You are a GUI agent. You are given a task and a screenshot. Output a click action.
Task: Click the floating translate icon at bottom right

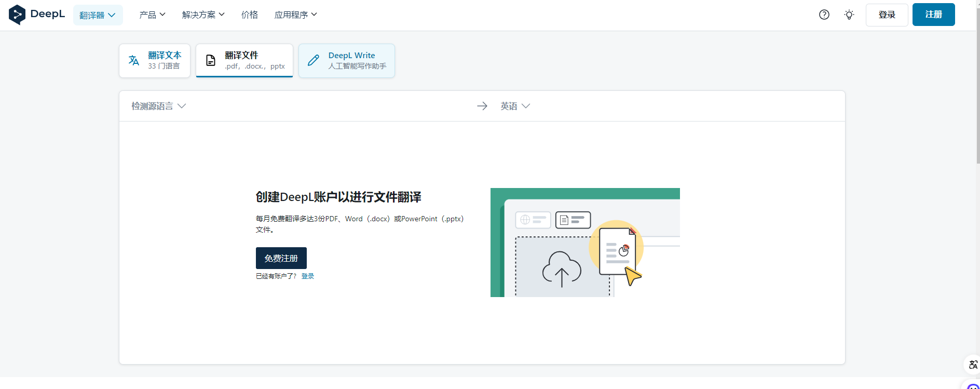[973, 365]
